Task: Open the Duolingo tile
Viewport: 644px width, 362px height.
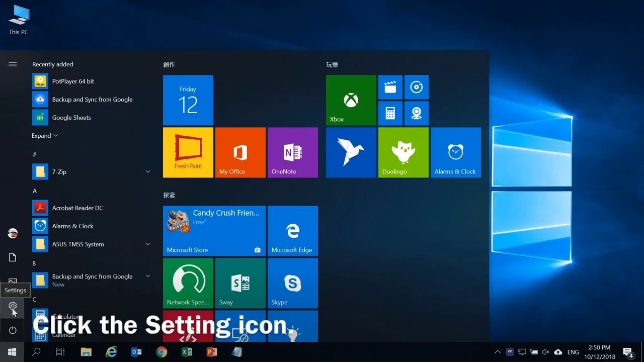Action: pyautogui.click(x=404, y=152)
